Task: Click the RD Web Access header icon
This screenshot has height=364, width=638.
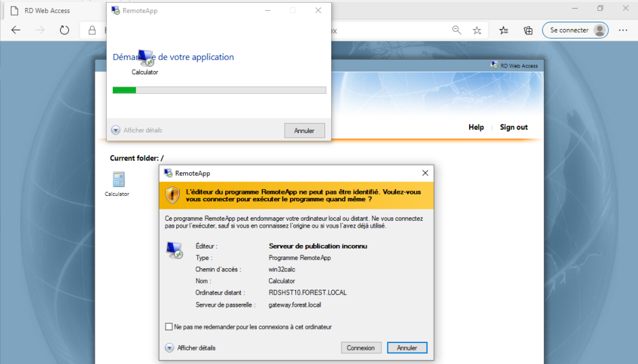Action: click(494, 65)
